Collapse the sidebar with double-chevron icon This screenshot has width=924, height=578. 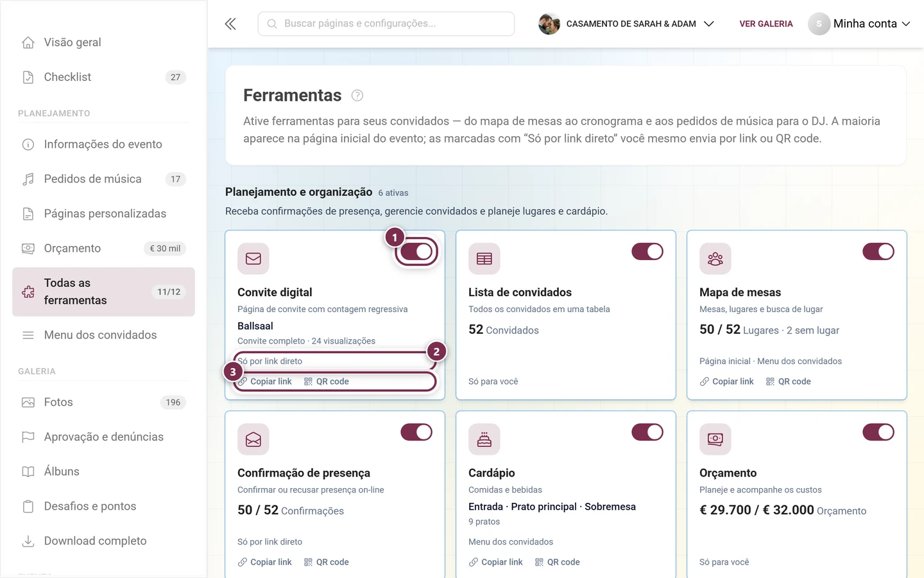pos(230,24)
